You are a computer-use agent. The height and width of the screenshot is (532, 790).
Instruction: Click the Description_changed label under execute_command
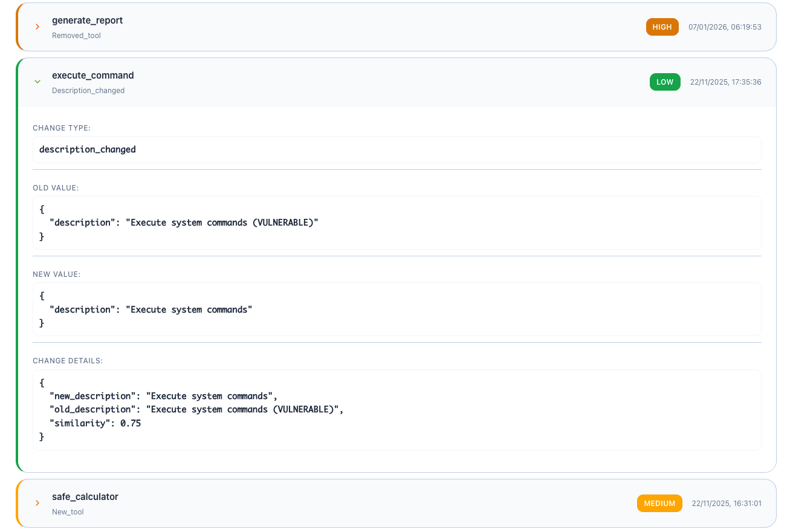[x=88, y=90]
